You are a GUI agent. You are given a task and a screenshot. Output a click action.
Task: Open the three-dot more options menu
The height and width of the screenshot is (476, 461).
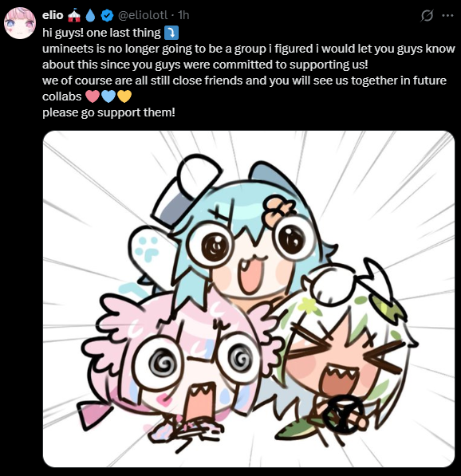447,15
